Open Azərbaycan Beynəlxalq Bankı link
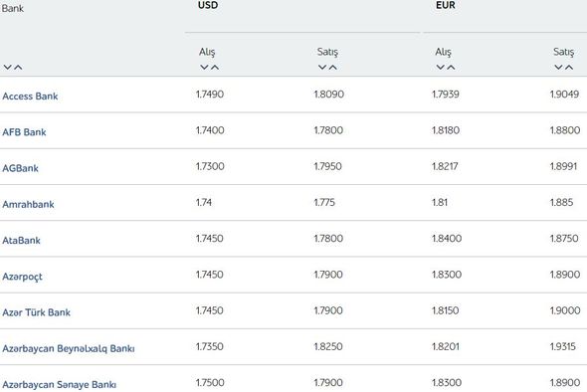 pyautogui.click(x=69, y=348)
